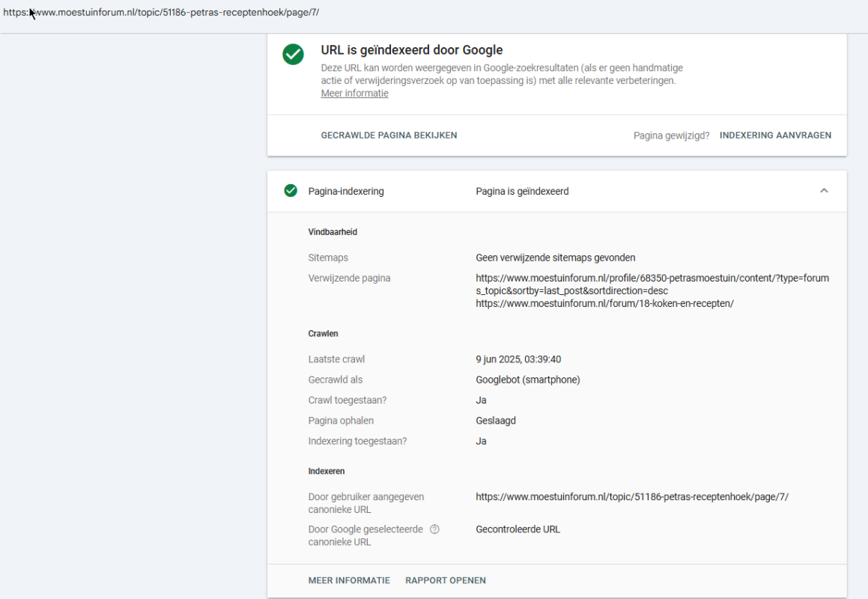Viewport: 868px width, 599px height.
Task: Click the Laatste crawl date value
Action: pos(518,359)
